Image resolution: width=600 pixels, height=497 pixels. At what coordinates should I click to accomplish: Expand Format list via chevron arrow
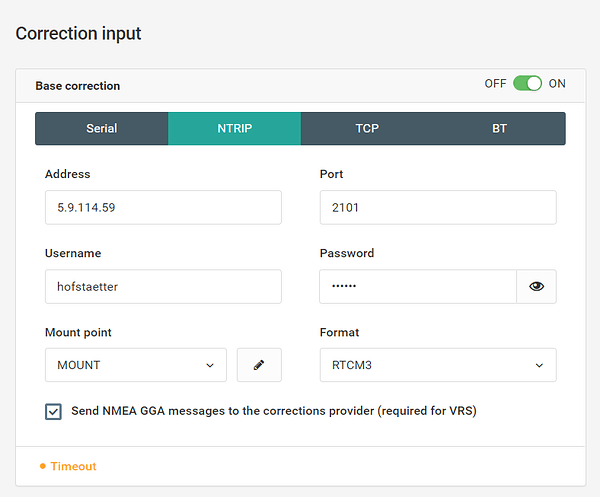539,365
